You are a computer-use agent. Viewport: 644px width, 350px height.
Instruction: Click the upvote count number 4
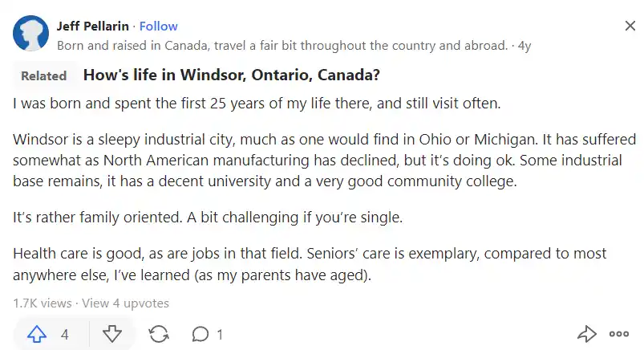pyautogui.click(x=64, y=335)
